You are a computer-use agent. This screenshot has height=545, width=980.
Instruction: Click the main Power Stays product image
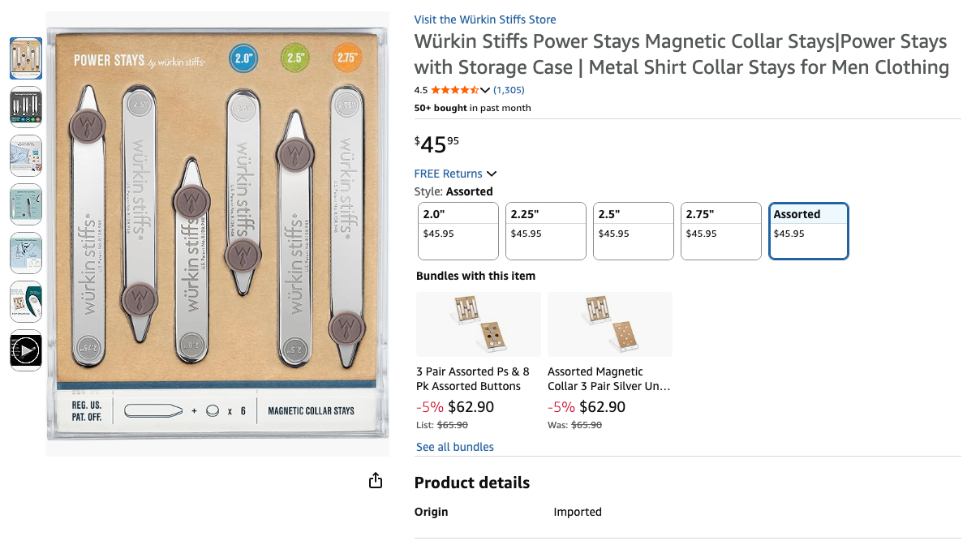click(x=217, y=231)
